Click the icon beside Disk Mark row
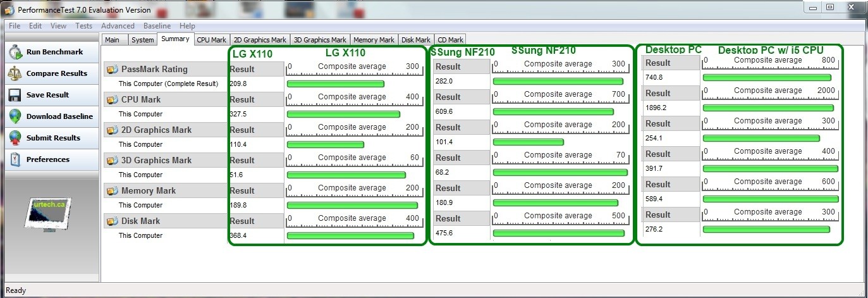The image size is (868, 298). (x=113, y=221)
